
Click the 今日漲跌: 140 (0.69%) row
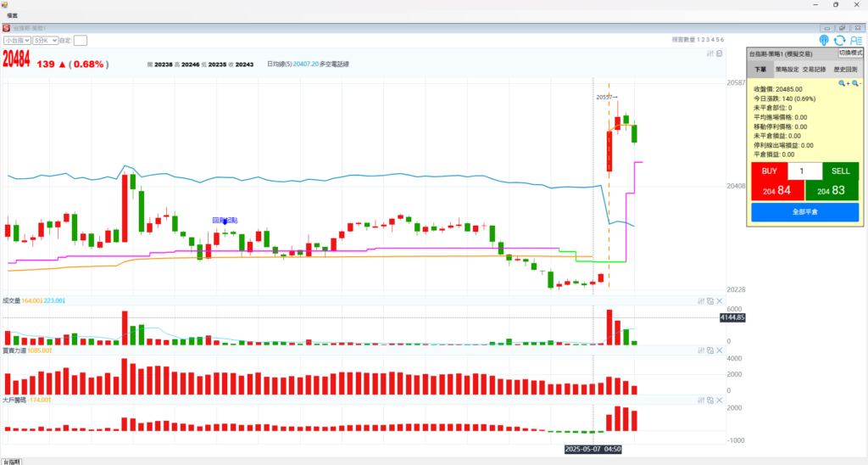pyautogui.click(x=784, y=98)
